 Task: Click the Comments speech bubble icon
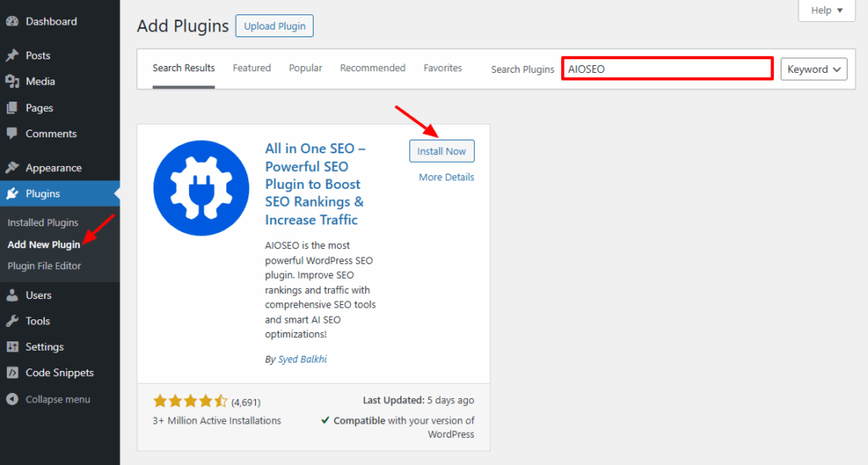pyautogui.click(x=12, y=134)
